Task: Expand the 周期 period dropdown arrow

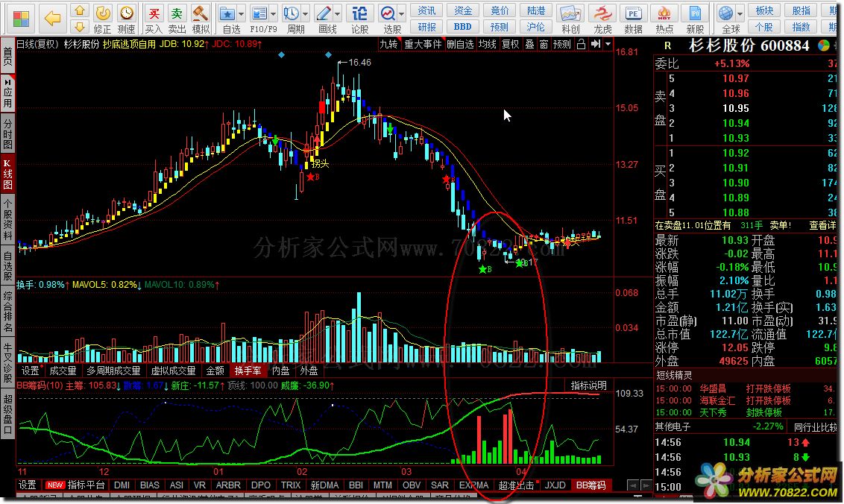Action: (306, 14)
